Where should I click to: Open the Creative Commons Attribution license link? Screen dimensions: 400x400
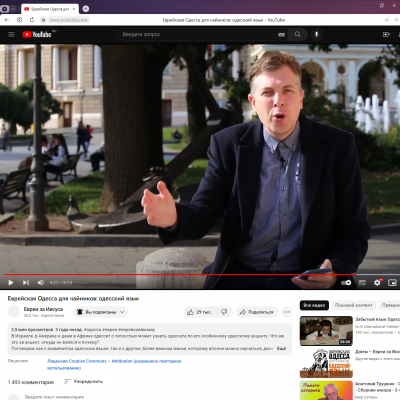tap(114, 364)
